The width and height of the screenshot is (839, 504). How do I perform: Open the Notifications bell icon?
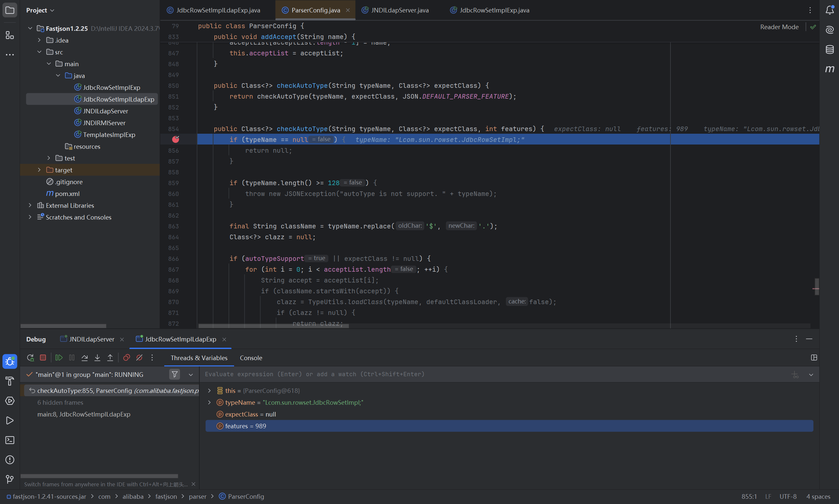tap(829, 10)
